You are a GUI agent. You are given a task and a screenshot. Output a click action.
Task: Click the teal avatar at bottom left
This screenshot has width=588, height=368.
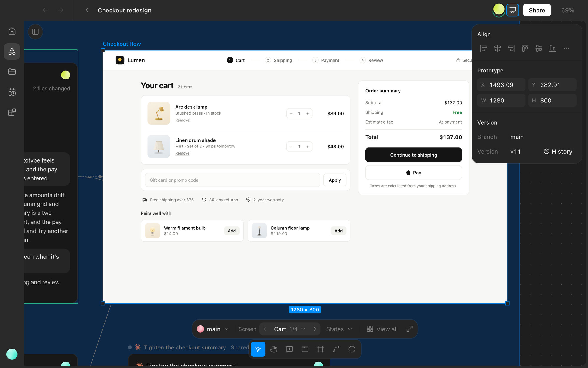[x=12, y=354]
